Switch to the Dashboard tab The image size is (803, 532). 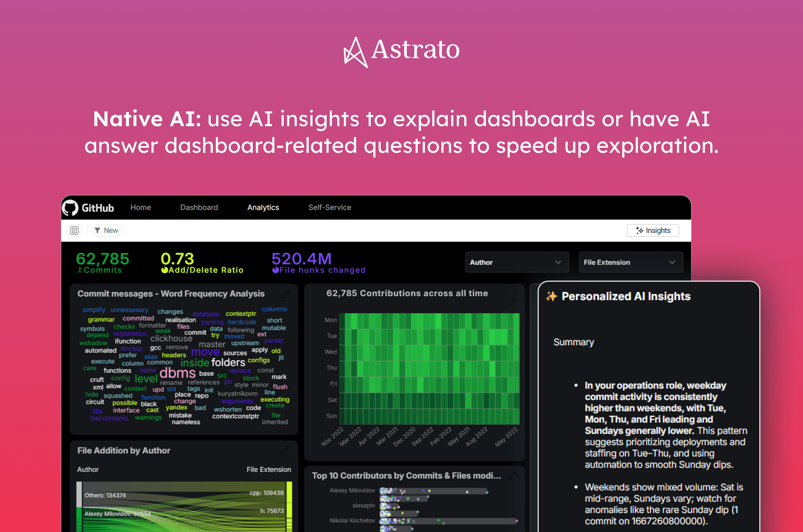199,207
